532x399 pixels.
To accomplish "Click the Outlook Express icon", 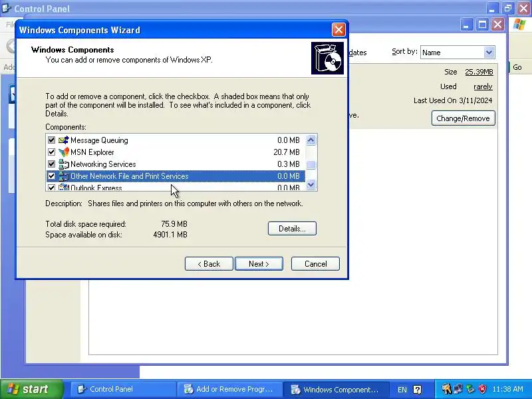I will (x=63, y=187).
